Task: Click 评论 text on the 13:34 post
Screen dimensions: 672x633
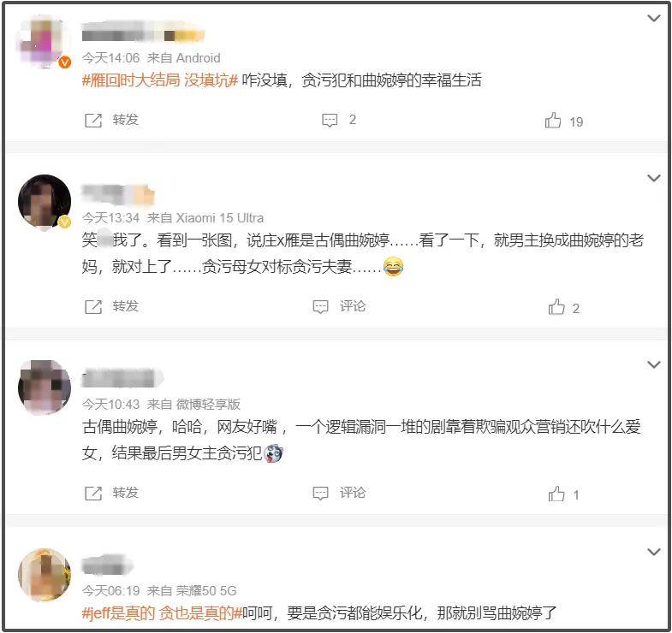Action: (x=353, y=306)
